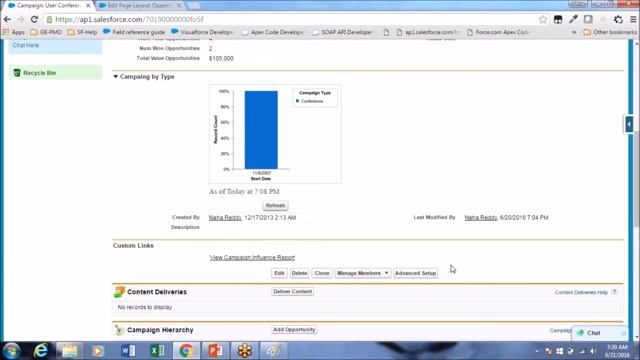The image size is (640, 360).
Task: Click the blue Conference bar in chart
Action: click(x=261, y=130)
